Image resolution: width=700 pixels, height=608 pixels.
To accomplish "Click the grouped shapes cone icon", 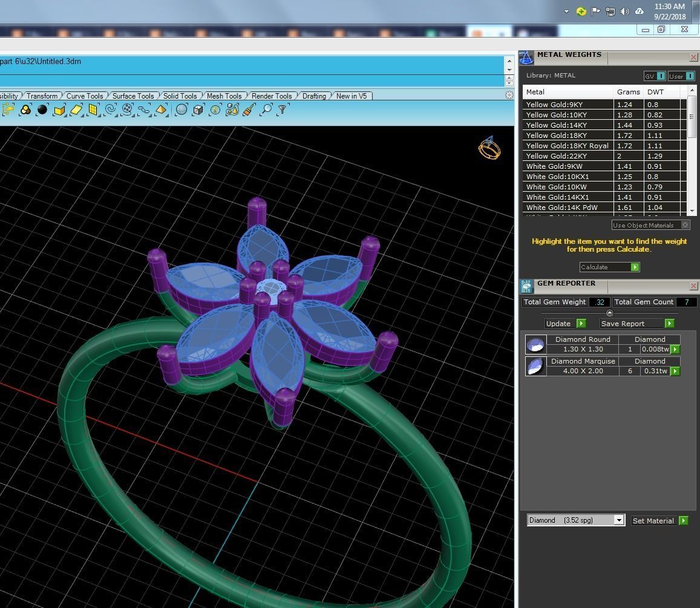I will tap(232, 110).
